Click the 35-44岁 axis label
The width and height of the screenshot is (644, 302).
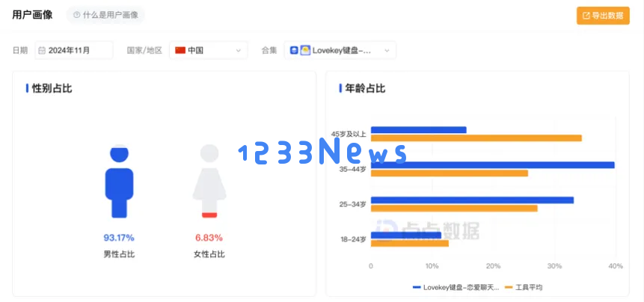(352, 169)
